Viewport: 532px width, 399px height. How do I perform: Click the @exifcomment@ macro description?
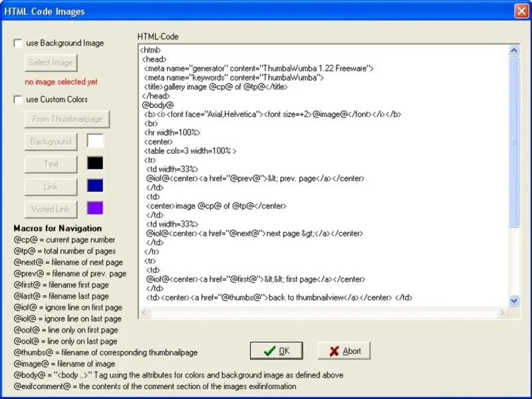pyautogui.click(x=155, y=386)
